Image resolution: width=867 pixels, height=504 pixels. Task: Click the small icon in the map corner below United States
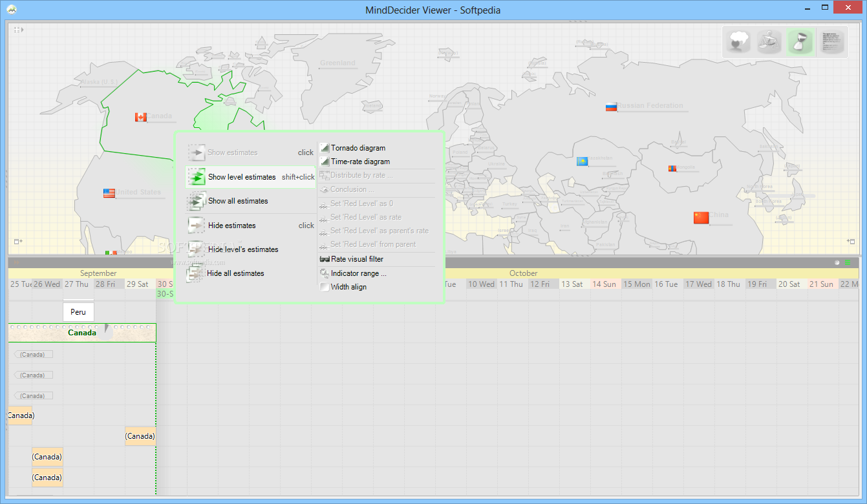point(18,242)
